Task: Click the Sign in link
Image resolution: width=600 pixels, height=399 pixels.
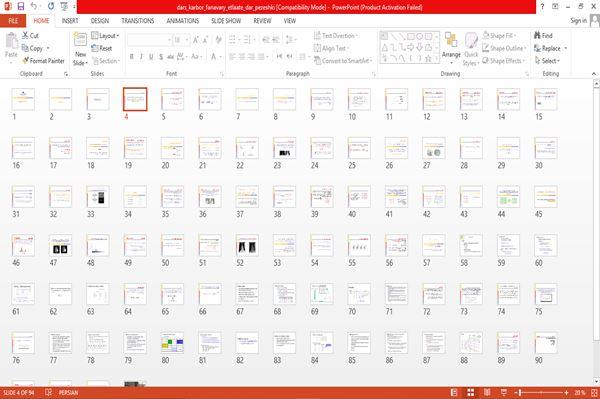Action: pos(578,21)
